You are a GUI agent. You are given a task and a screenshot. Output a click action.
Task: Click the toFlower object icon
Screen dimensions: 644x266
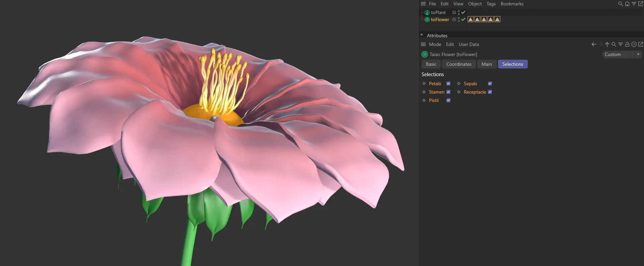coord(427,19)
